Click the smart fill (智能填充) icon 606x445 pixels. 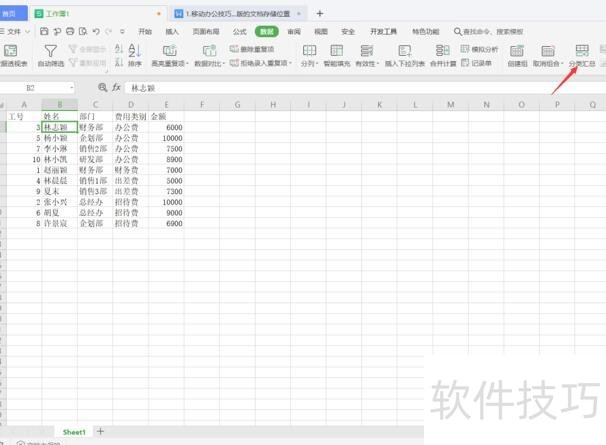[x=337, y=51]
